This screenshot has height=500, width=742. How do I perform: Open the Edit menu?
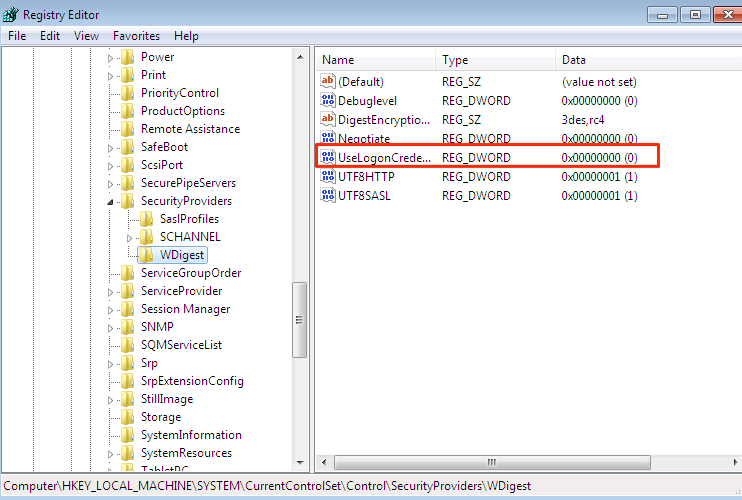[x=50, y=36]
